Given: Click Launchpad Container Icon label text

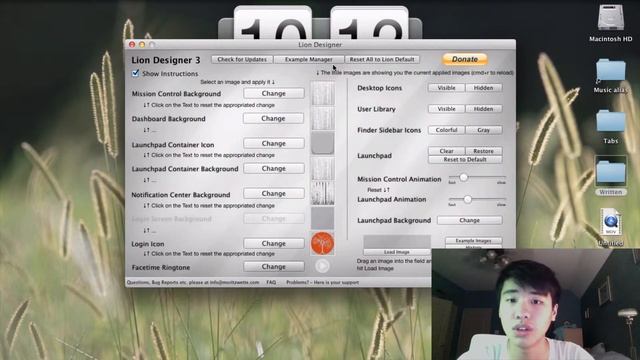Looking at the screenshot, I should tap(173, 144).
